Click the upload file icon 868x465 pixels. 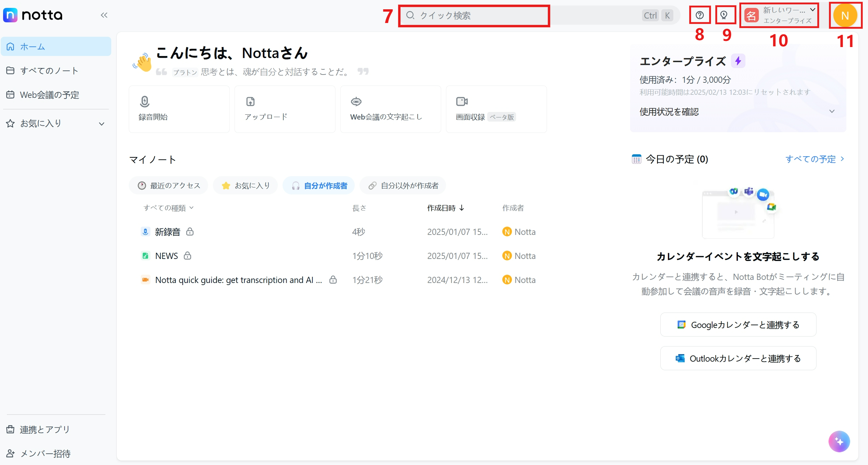(x=251, y=101)
